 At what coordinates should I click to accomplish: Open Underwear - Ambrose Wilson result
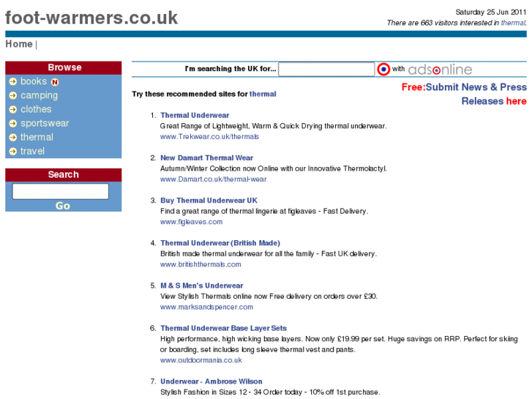point(211,381)
